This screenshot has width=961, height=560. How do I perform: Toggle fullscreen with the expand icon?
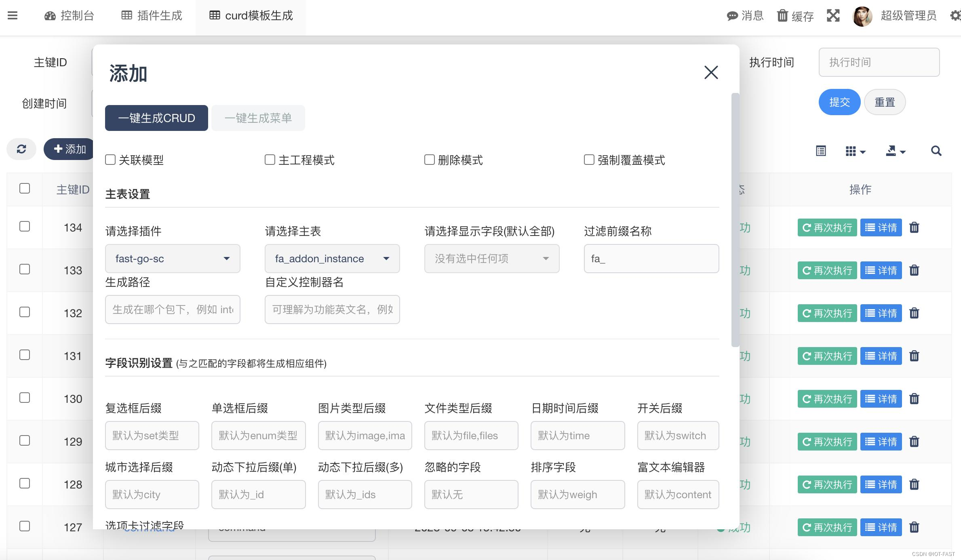[x=832, y=16]
